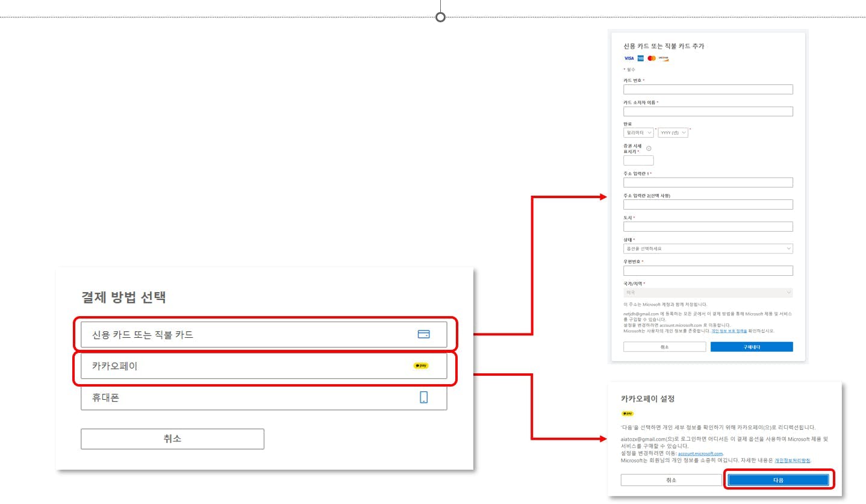866x504 pixels.
Task: Expand the 상태 option dropdown
Action: pos(708,249)
